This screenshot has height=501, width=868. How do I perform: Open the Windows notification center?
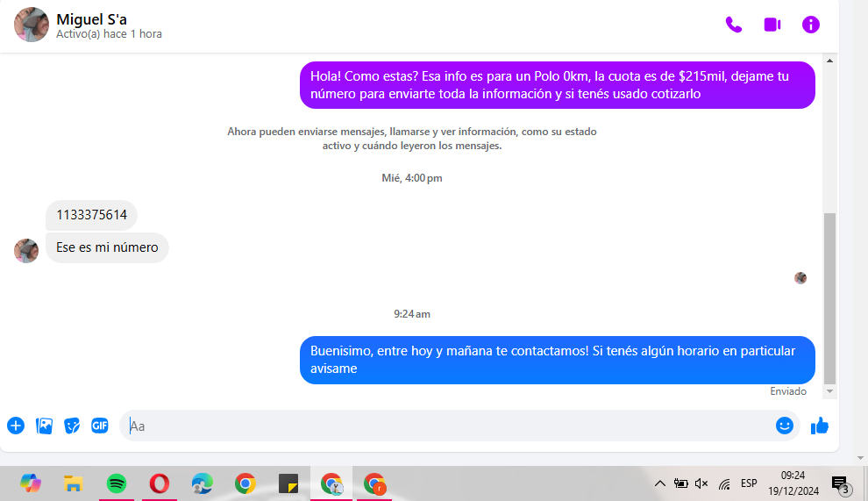point(839,483)
